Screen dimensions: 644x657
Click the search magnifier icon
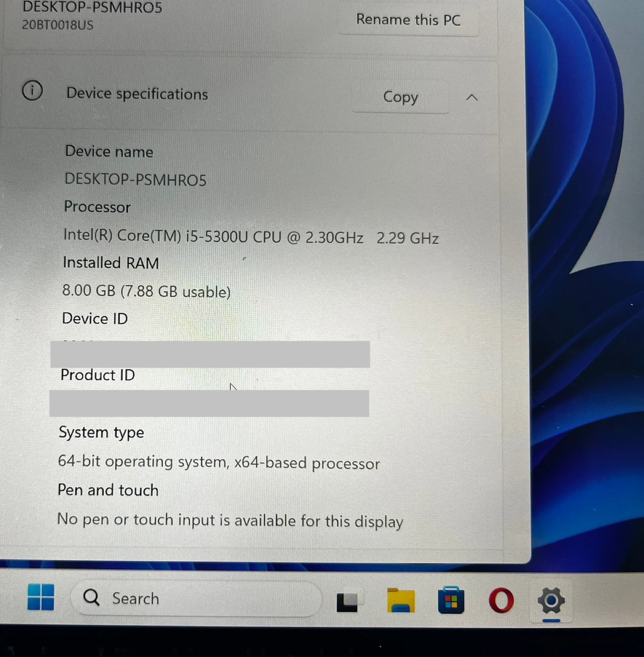tap(91, 597)
